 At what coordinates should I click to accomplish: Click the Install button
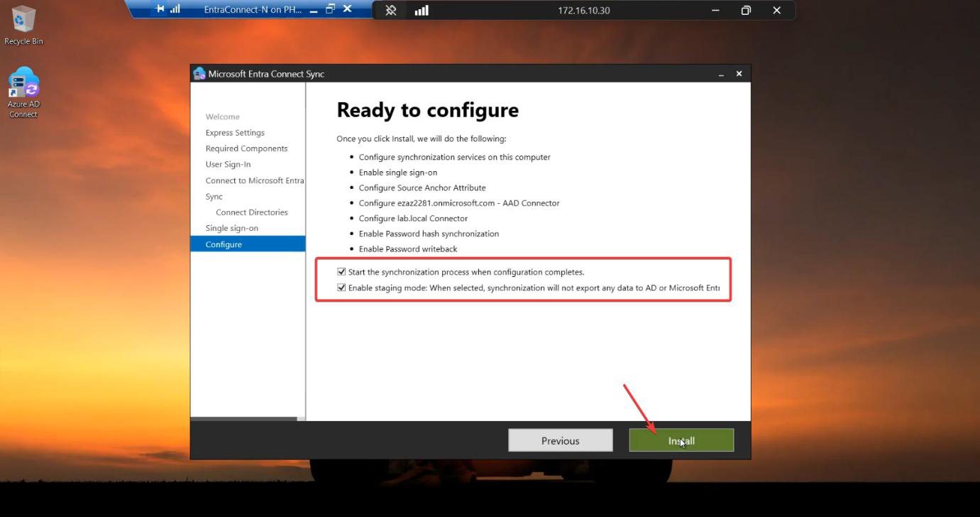(681, 440)
